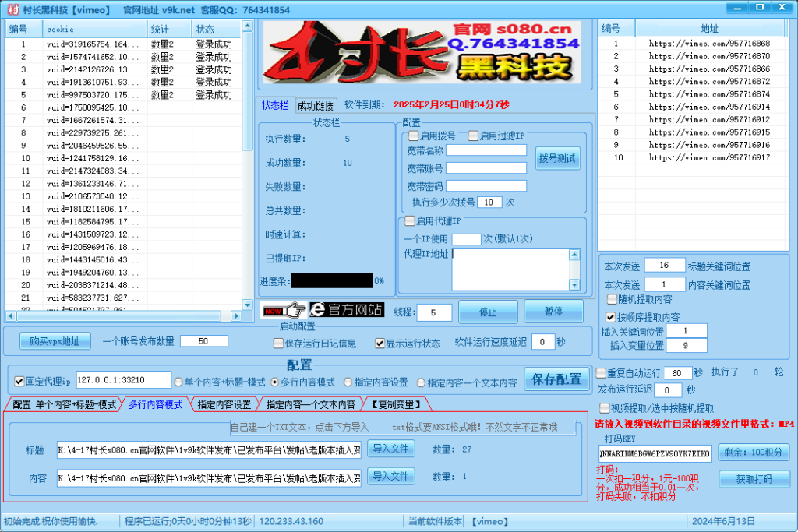Focus 宽带密码 input field

pos(486,185)
